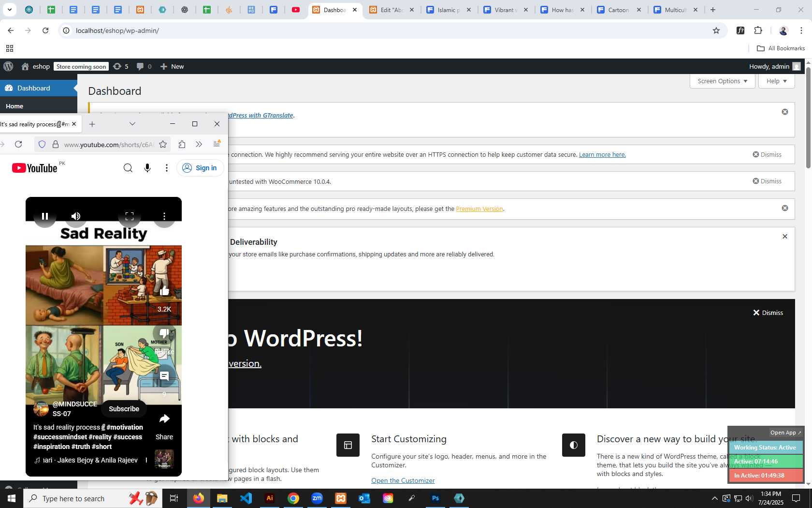This screenshot has height=508, width=812.
Task: Open Chrome tab search dropdown
Action: tap(9, 10)
